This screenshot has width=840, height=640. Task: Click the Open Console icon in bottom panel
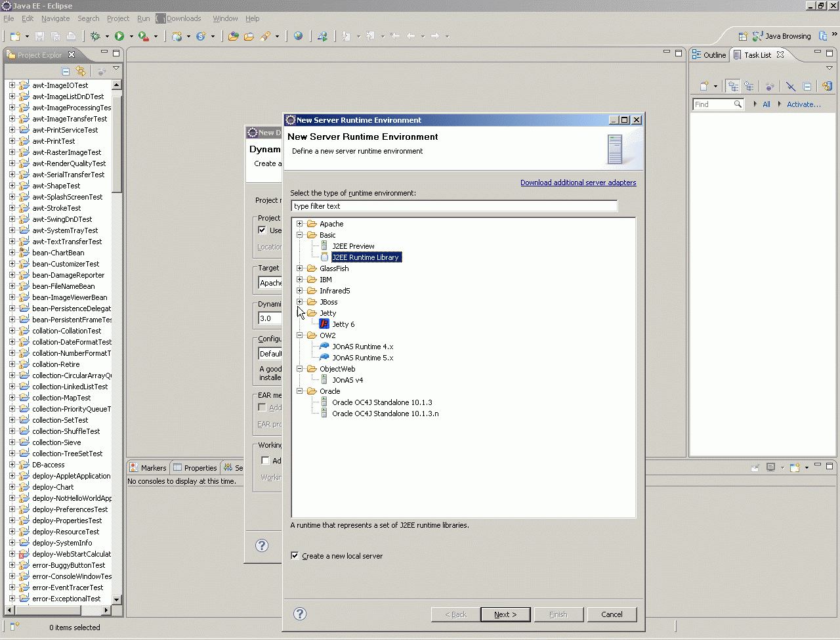coord(795,467)
